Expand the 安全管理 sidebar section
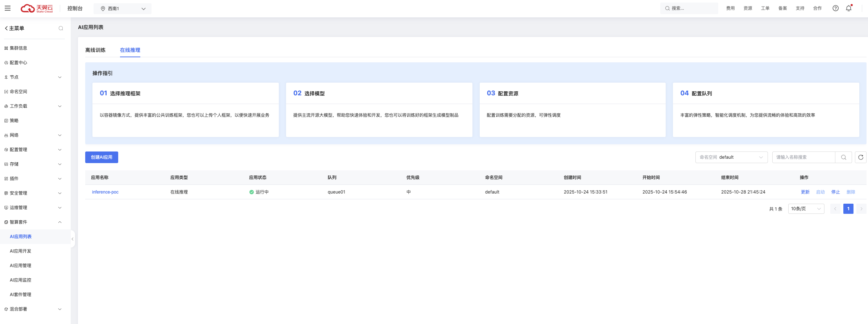868x324 pixels. tap(33, 193)
